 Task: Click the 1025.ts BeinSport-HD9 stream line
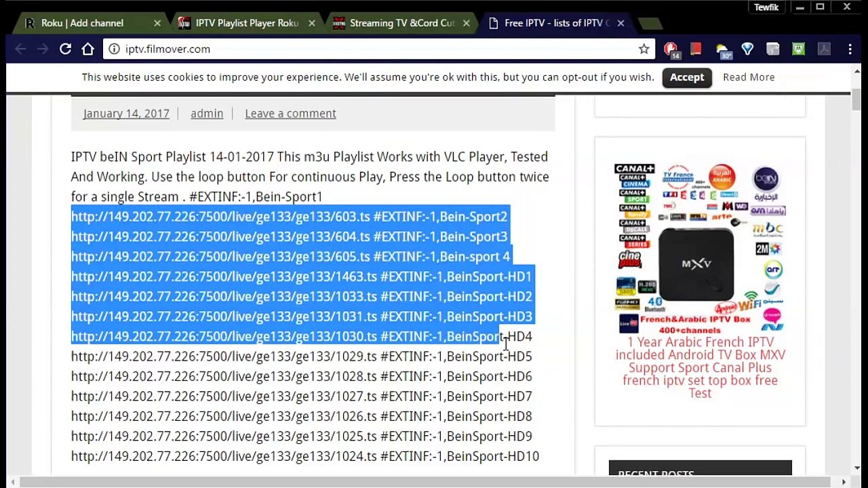(301, 436)
